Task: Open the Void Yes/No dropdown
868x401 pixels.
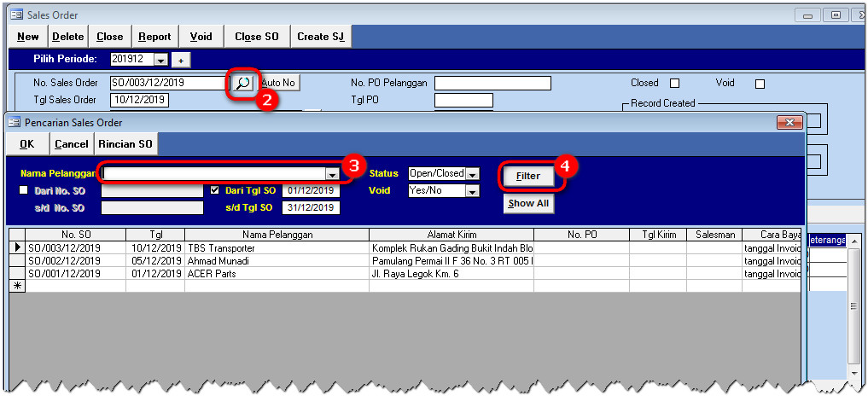Action: pyautogui.click(x=472, y=191)
